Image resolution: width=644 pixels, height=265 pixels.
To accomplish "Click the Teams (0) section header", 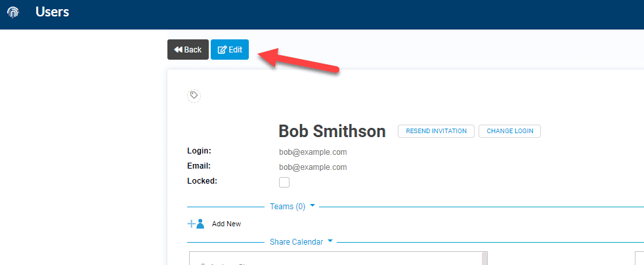I will click(288, 207).
